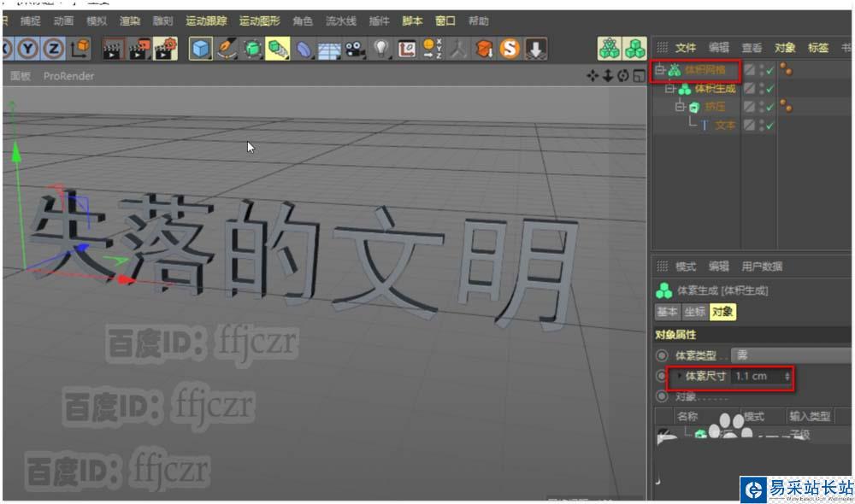Click the 体素尺寸 value field
The image size is (855, 504).
[758, 377]
